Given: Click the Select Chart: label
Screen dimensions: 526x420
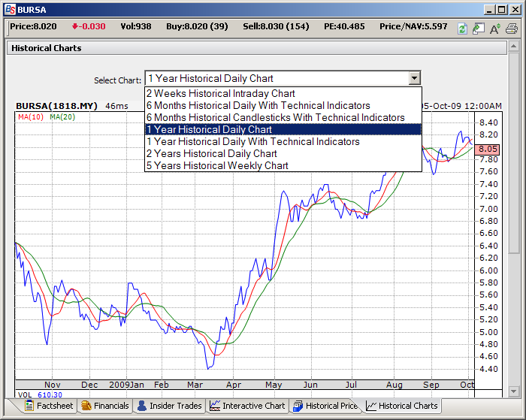Looking at the screenshot, I should tap(117, 80).
